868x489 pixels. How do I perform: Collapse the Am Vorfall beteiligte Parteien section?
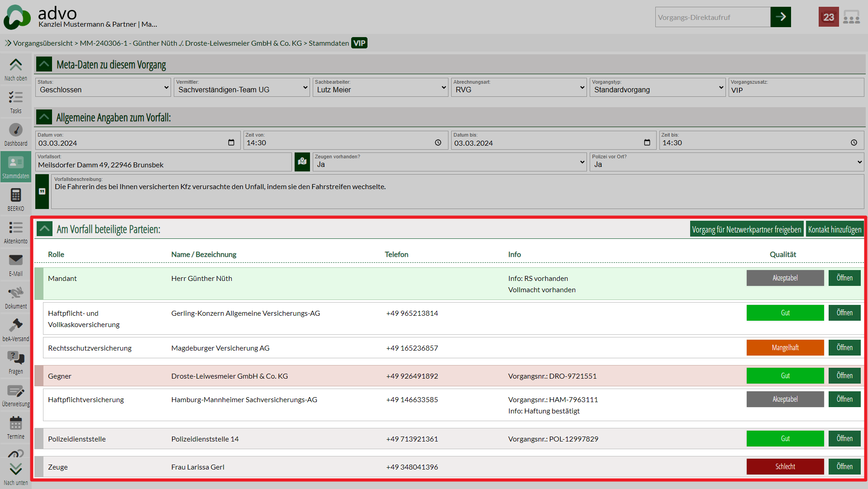click(44, 229)
